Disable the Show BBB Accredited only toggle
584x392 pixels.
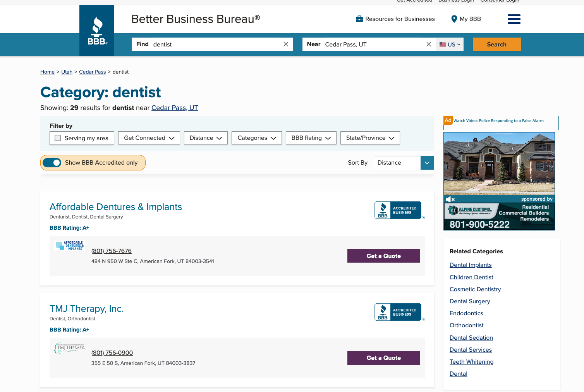point(52,163)
